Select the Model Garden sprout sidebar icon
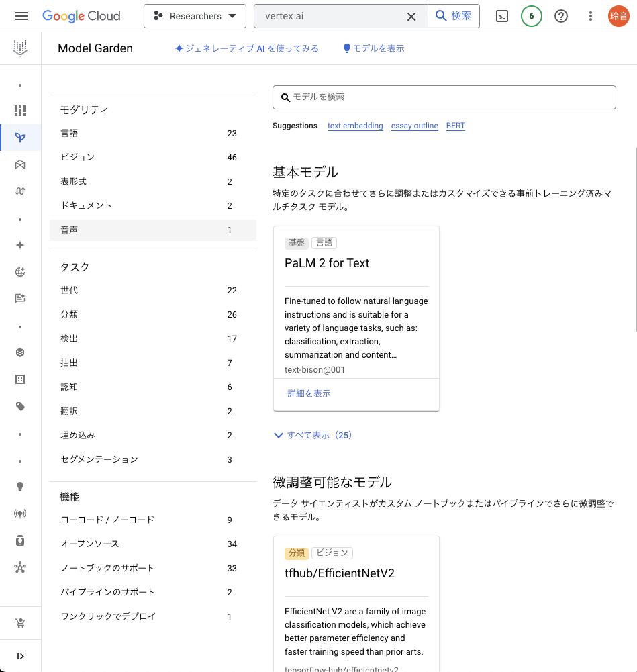This screenshot has width=637, height=672. [x=20, y=138]
